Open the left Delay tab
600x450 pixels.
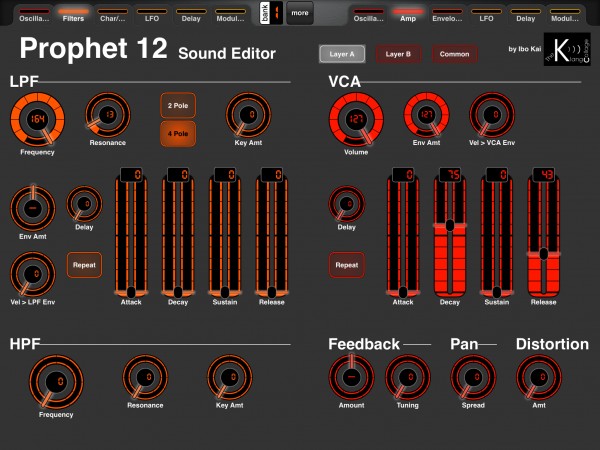click(x=191, y=15)
